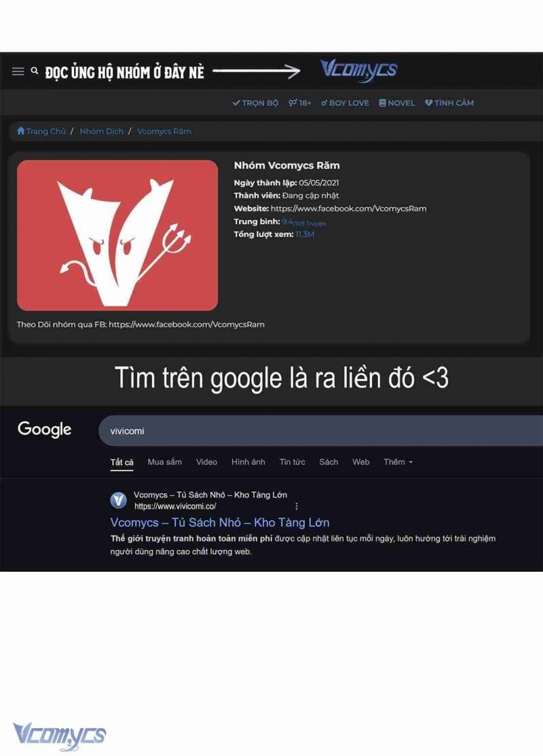Image resolution: width=543 pixels, height=756 pixels.
Task: Select the TÌNH CẢM category
Action: pyautogui.click(x=449, y=103)
